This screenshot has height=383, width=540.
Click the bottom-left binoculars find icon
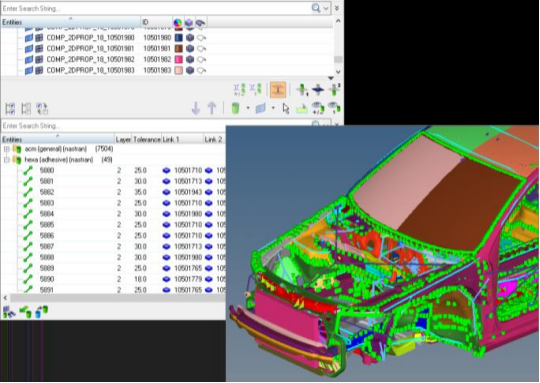pyautogui.click(x=9, y=312)
